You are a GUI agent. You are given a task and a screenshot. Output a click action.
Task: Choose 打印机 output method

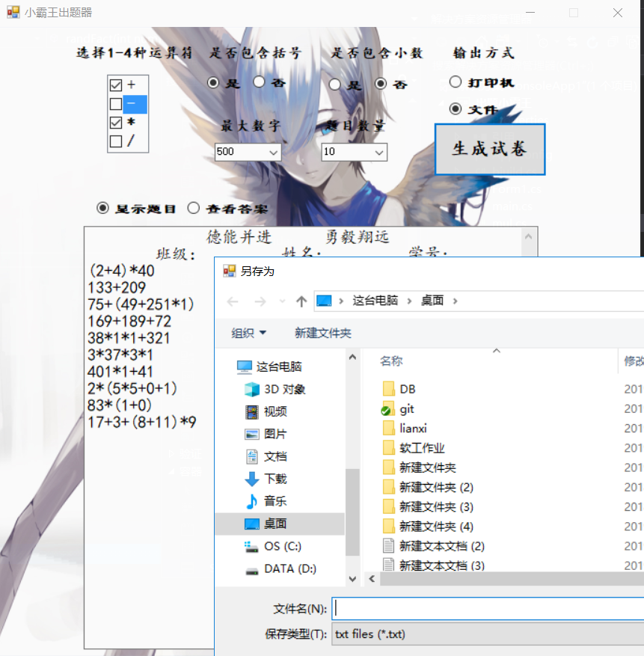pyautogui.click(x=456, y=82)
